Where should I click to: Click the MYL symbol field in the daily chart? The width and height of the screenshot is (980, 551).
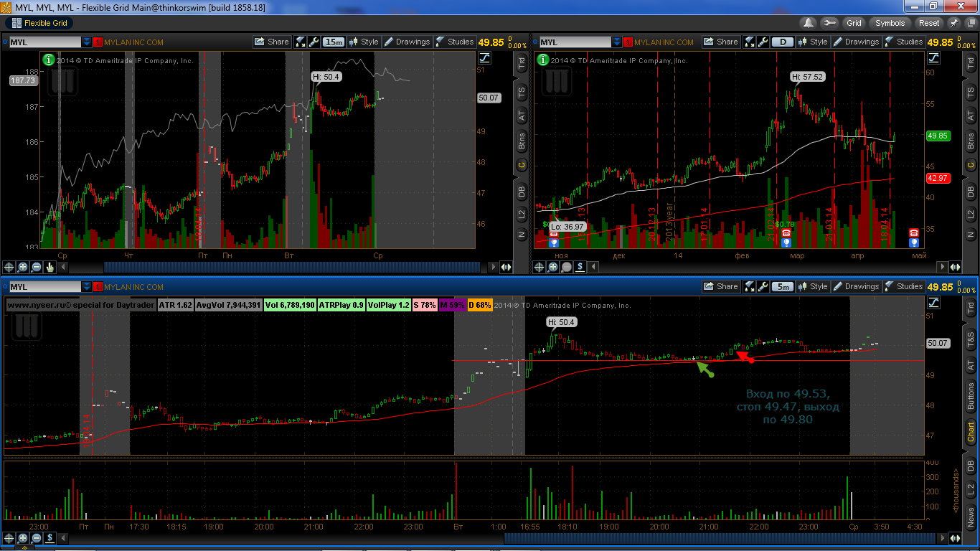575,42
